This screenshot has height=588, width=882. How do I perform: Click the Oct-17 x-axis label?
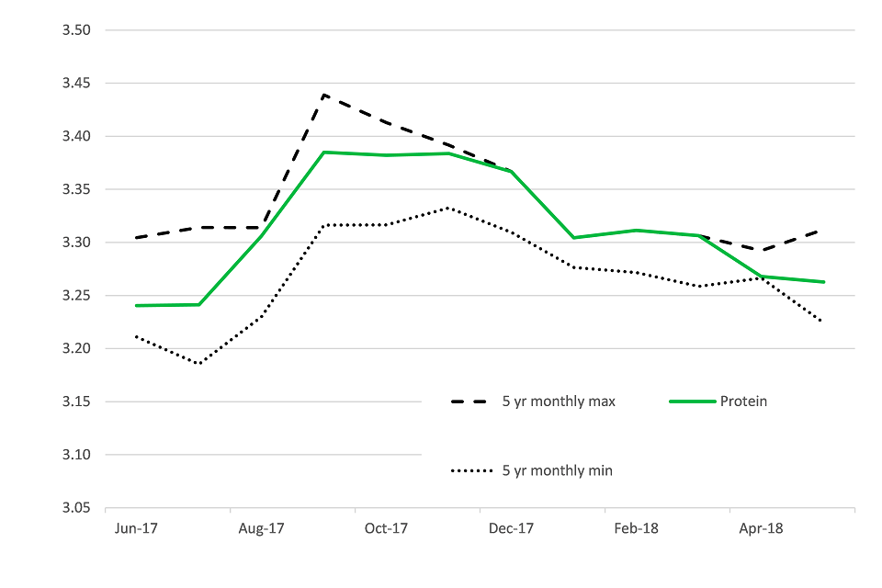pyautogui.click(x=386, y=528)
